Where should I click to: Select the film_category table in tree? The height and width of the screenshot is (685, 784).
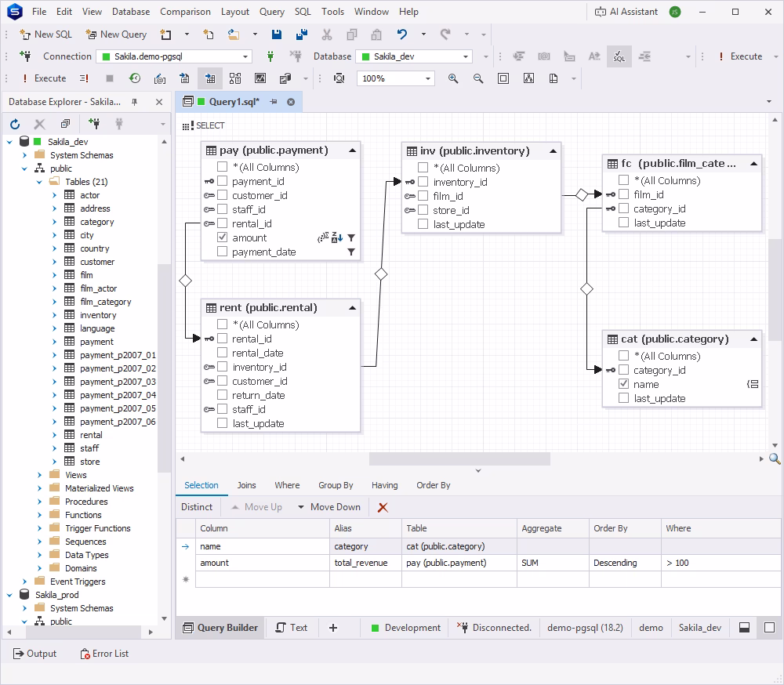106,302
